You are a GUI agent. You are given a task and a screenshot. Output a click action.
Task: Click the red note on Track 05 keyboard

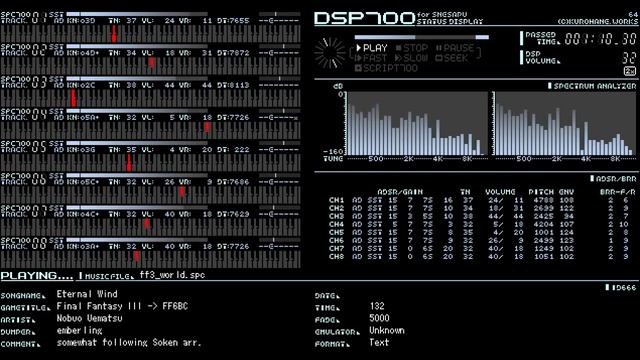(129, 162)
